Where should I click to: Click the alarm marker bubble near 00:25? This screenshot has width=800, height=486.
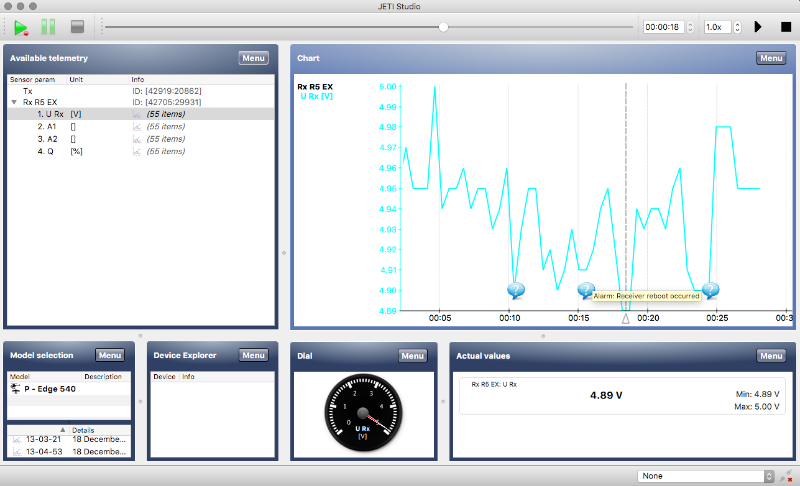710,290
